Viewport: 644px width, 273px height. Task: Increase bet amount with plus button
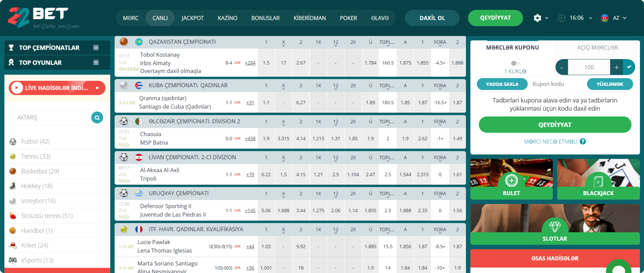click(616, 67)
